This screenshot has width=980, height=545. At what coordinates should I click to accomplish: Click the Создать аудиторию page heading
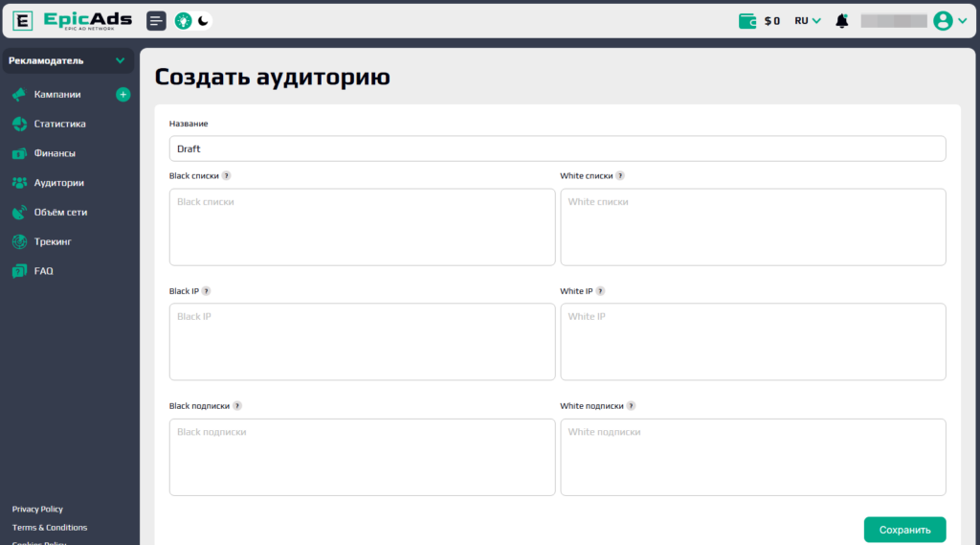click(273, 77)
